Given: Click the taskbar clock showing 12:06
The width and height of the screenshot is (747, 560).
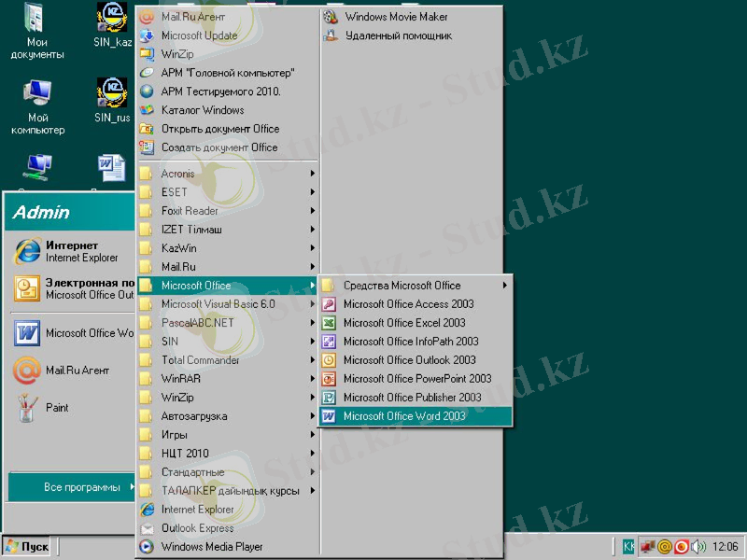Looking at the screenshot, I should click(x=725, y=547).
